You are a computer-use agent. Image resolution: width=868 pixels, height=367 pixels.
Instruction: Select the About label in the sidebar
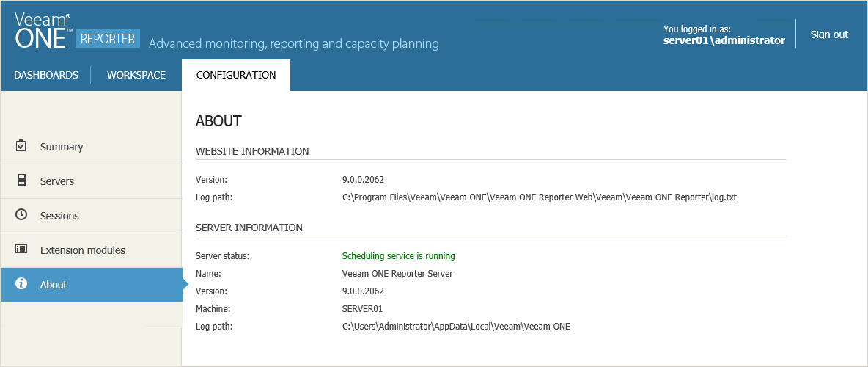pyautogui.click(x=54, y=285)
